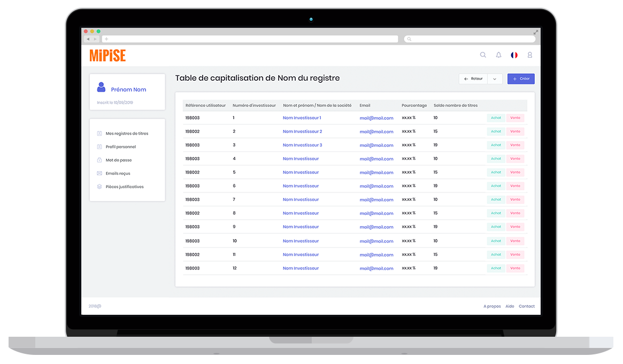Click the browser search field
The height and width of the screenshot is (364, 623).
[x=470, y=39]
